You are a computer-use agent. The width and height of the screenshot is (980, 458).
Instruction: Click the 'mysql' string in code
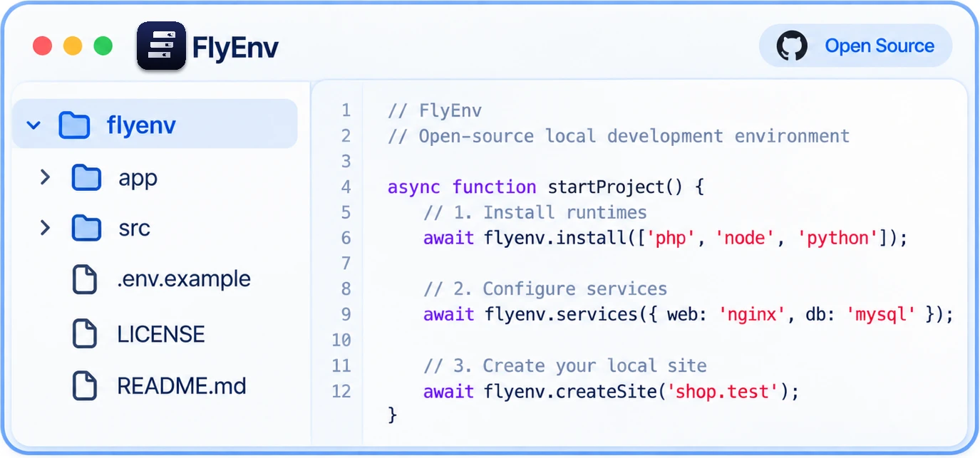click(880, 315)
